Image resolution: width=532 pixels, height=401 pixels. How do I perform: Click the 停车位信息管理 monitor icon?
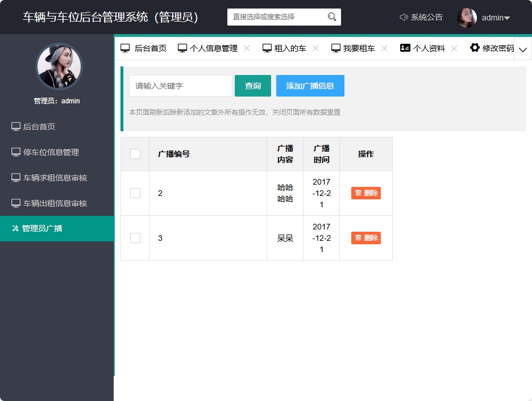point(15,152)
